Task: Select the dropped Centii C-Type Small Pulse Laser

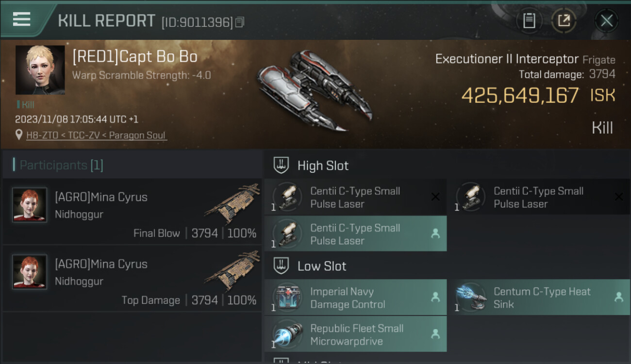Action: click(355, 234)
